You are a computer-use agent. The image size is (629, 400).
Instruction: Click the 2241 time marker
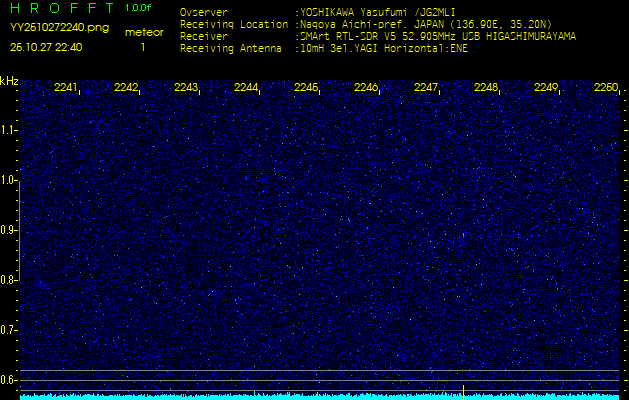coord(66,88)
